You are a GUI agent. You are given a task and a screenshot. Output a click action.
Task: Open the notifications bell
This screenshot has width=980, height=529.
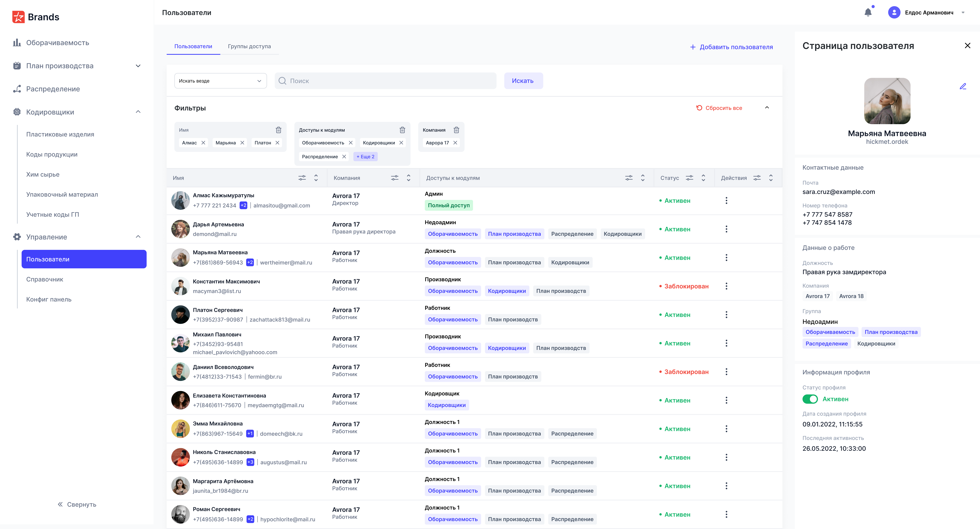(868, 13)
